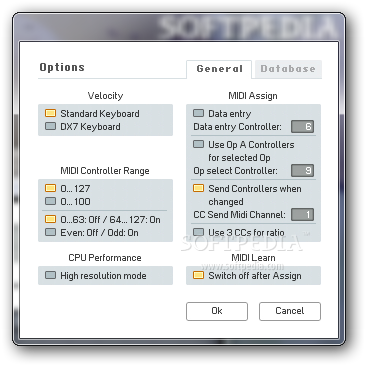The width and height of the screenshot is (366, 366).
Task: Click the MIDI Assign section label
Action: 253,96
